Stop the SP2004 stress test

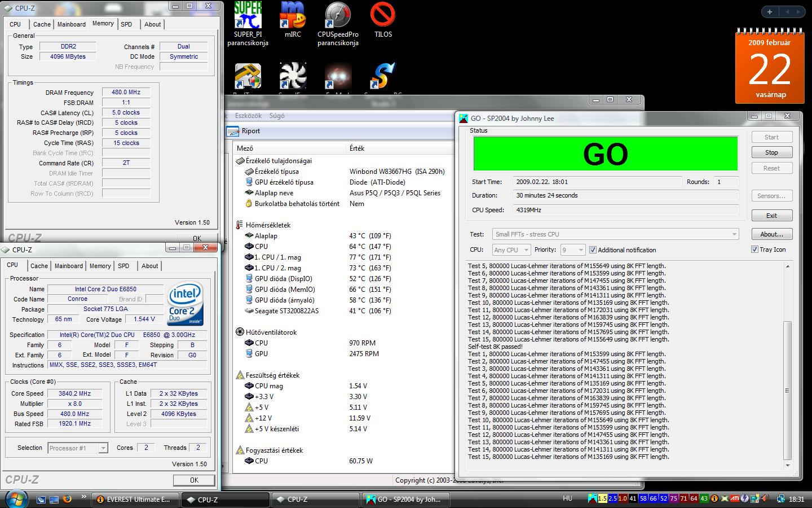click(771, 152)
